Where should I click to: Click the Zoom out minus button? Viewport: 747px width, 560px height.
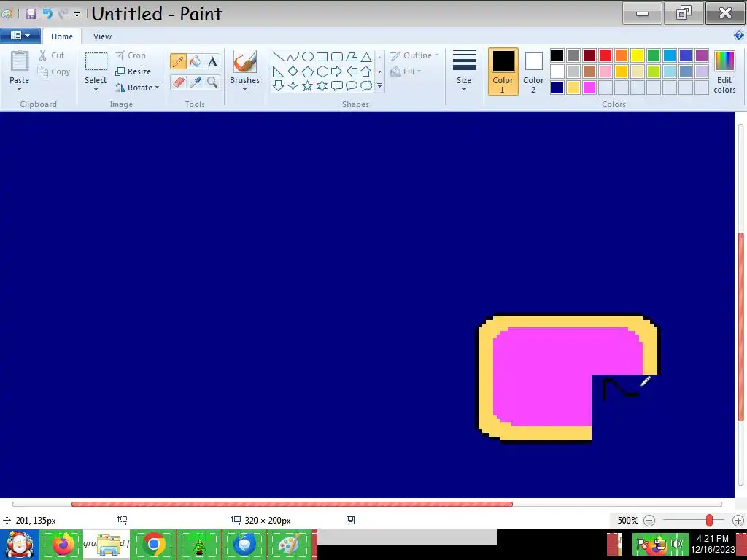(649, 521)
